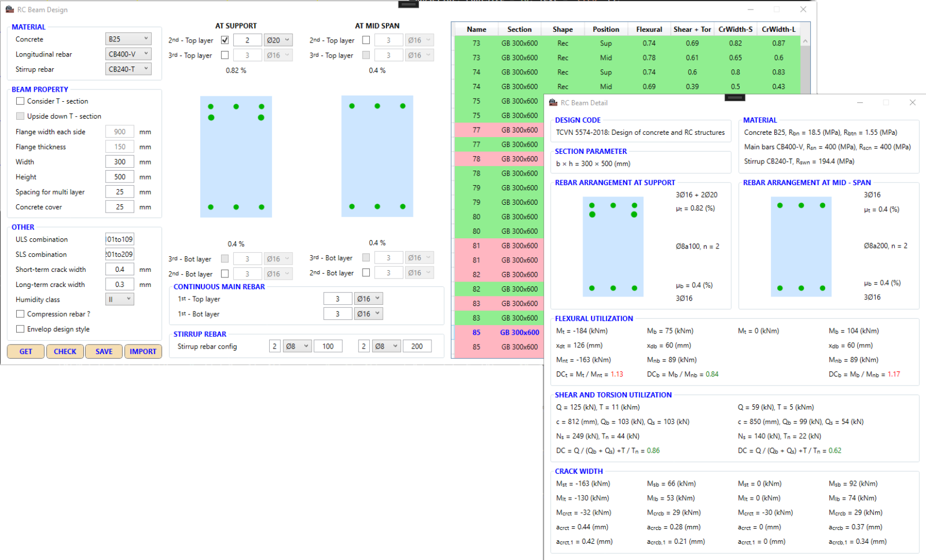Open the Concrete grade B25 dropdown
This screenshot has width=926, height=560.
(x=128, y=39)
